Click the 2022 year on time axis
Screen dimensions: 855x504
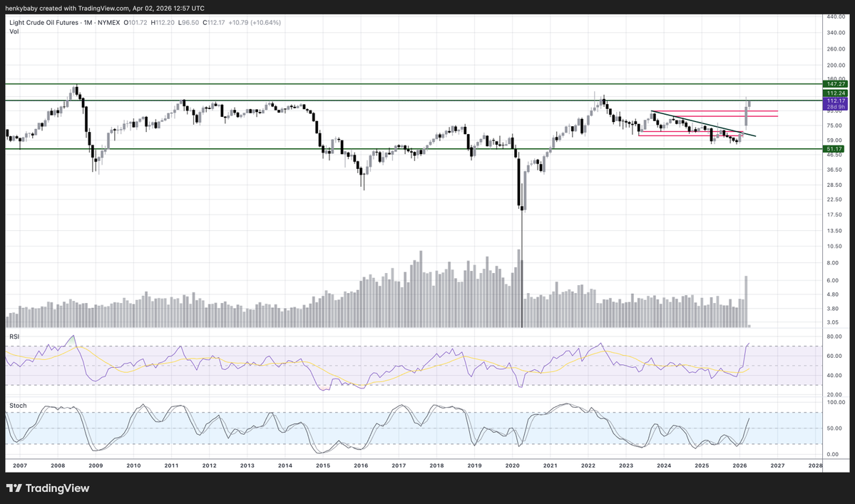click(x=588, y=466)
